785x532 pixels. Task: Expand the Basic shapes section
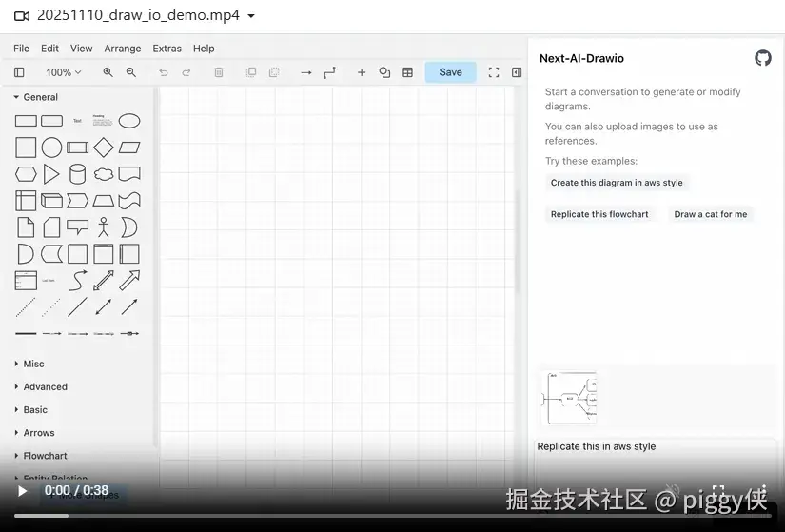pos(30,410)
